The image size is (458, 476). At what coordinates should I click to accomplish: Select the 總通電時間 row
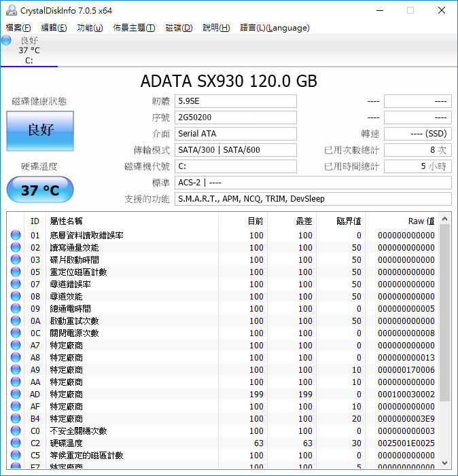click(x=223, y=308)
